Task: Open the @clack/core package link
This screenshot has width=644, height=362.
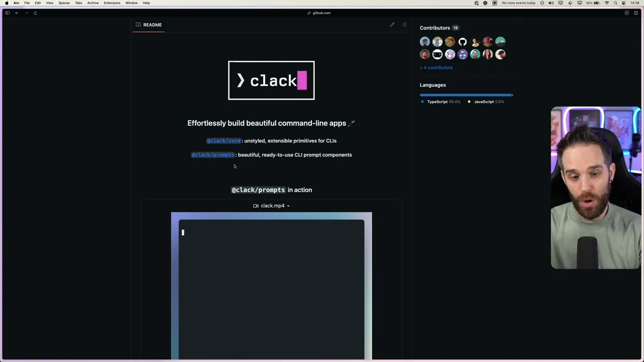Action: [223, 141]
